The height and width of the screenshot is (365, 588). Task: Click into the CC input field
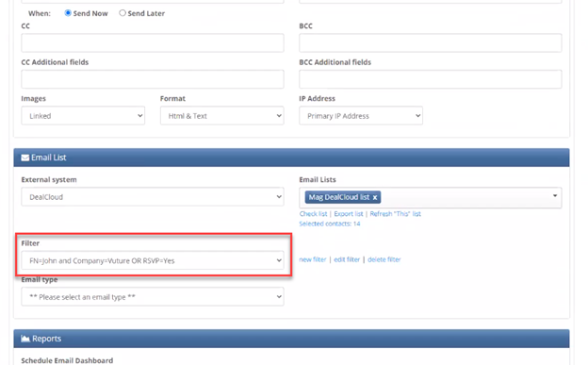[x=153, y=42]
